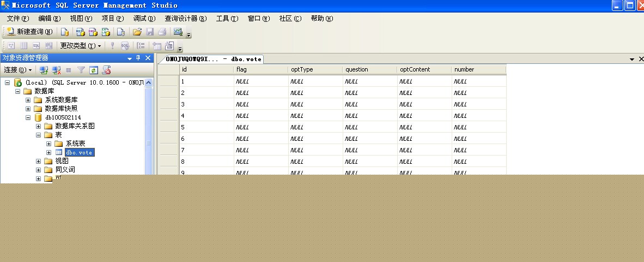
Task: Click the connect Object Explorer icon
Action: [x=44, y=70]
